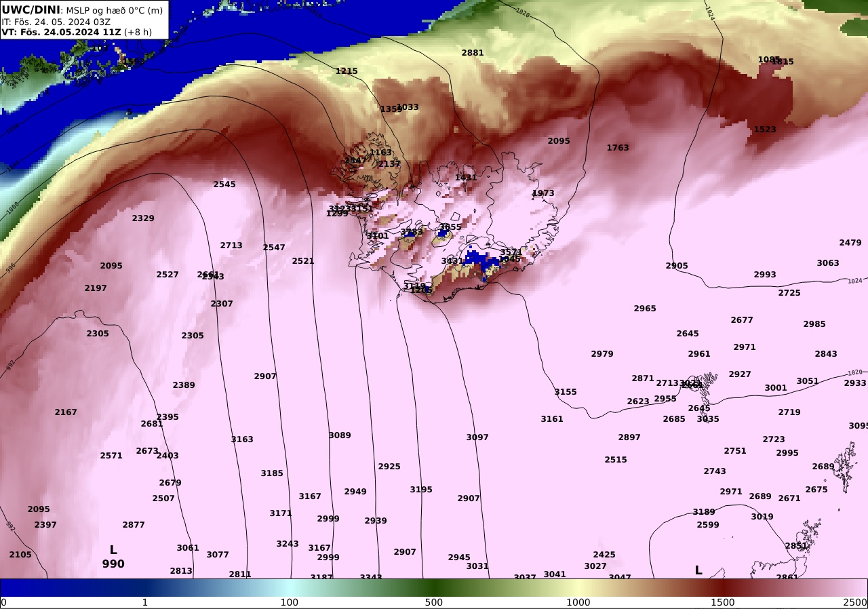Screen dimensions: 868x609
Task: Click the height value 2877
Action: [134, 525]
